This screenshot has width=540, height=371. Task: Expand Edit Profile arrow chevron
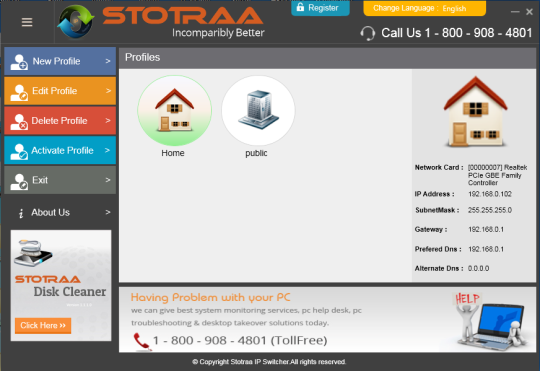108,91
